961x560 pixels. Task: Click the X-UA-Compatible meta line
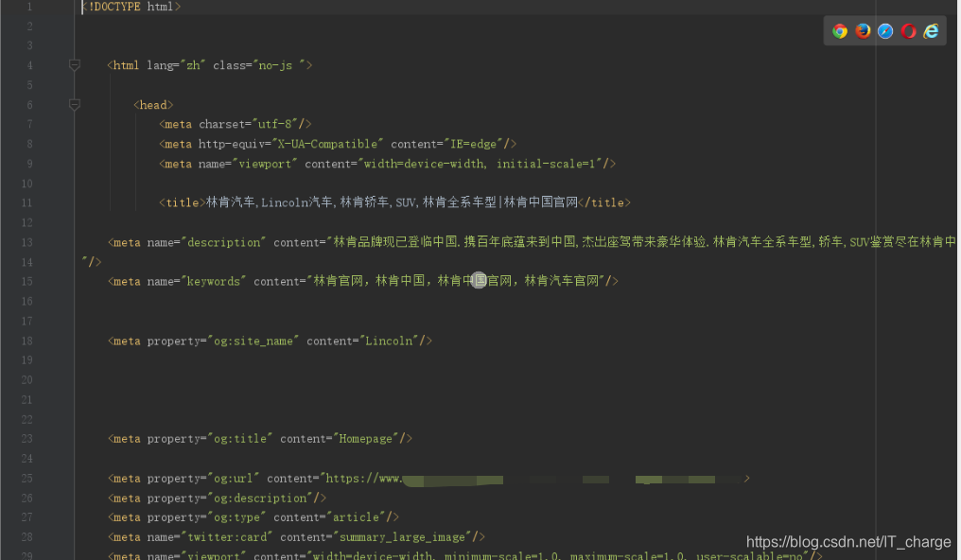click(338, 144)
